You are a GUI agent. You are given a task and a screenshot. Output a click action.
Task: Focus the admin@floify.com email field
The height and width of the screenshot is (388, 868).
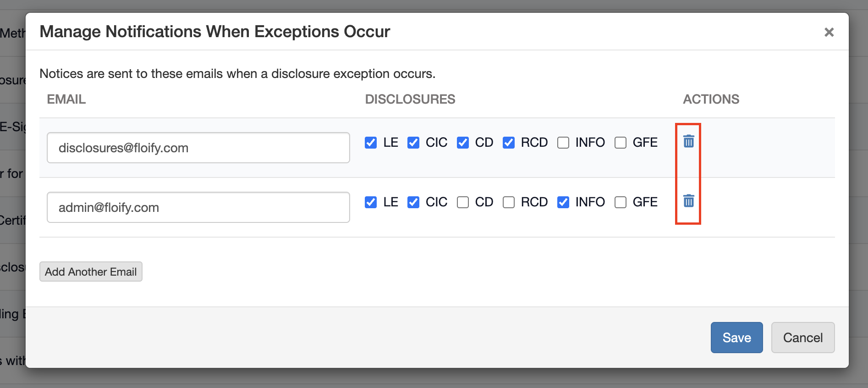tap(198, 207)
